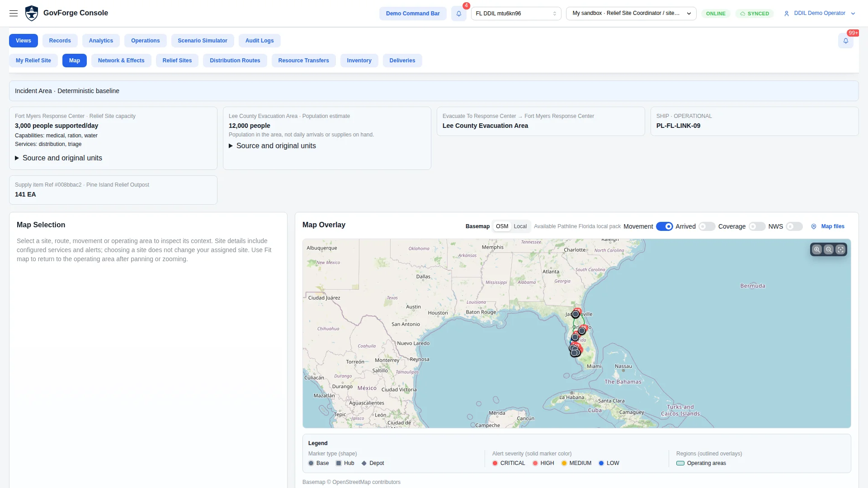Click the Demo Command Bar button
The image size is (868, 488).
(x=413, y=14)
